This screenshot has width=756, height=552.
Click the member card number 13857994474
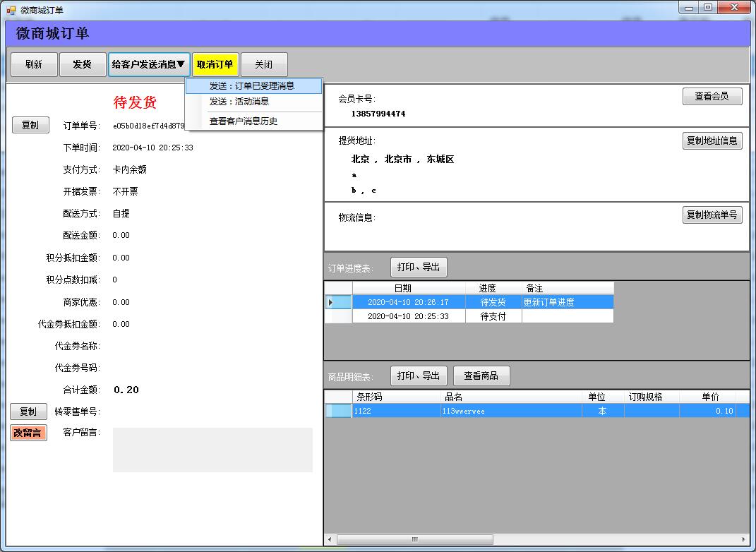[378, 114]
